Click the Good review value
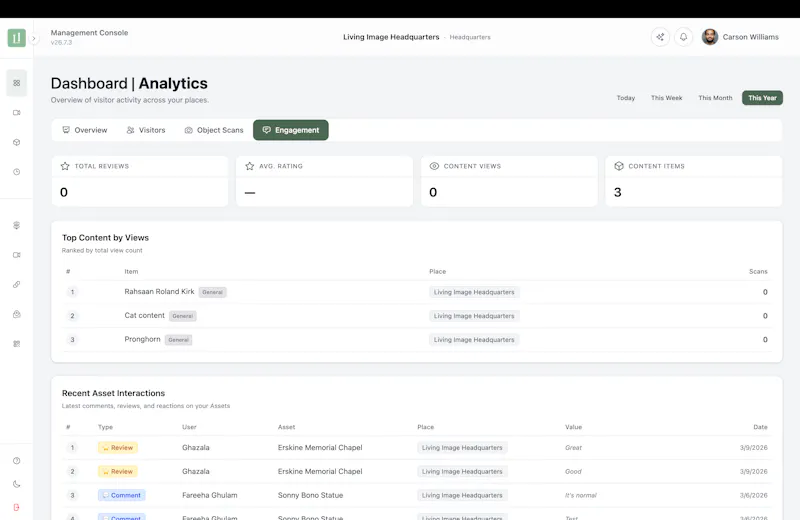The width and height of the screenshot is (800, 520). tap(573, 472)
